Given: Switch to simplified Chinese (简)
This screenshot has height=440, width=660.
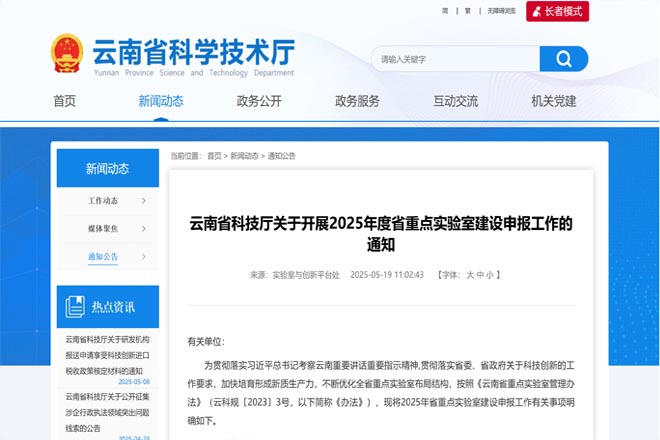Looking at the screenshot, I should (445, 11).
